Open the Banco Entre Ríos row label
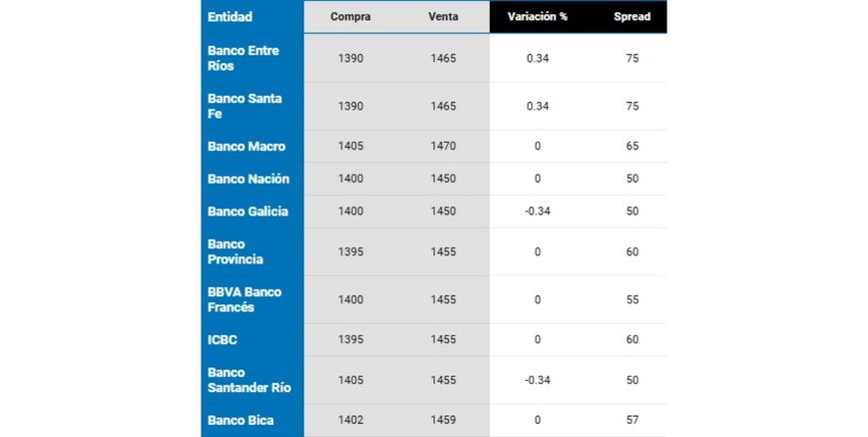The width and height of the screenshot is (868, 437). [243, 58]
